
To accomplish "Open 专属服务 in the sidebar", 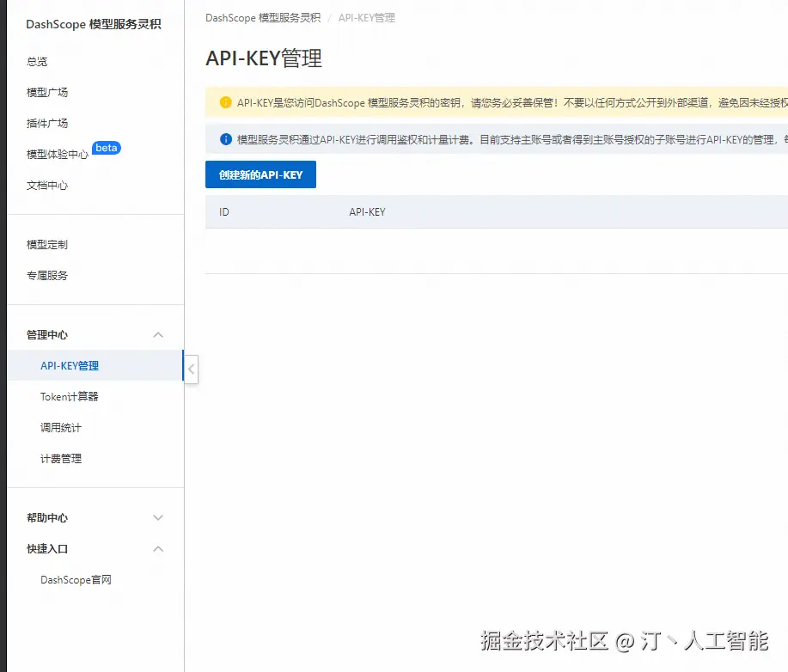I will (47, 276).
